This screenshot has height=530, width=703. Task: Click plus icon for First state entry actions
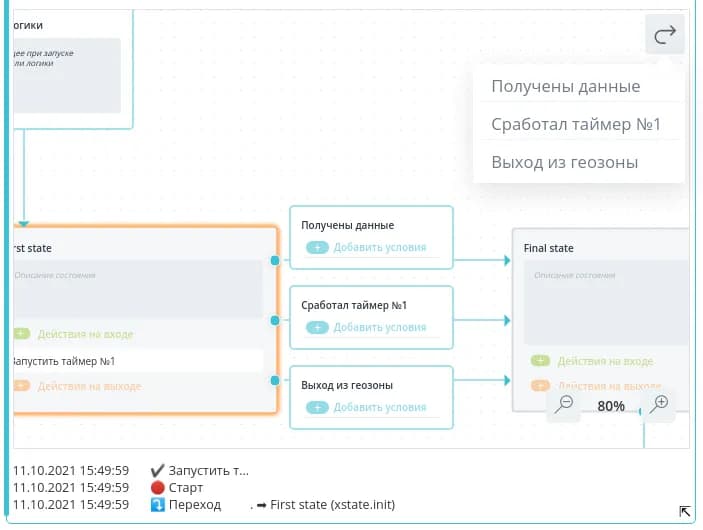click(22, 334)
